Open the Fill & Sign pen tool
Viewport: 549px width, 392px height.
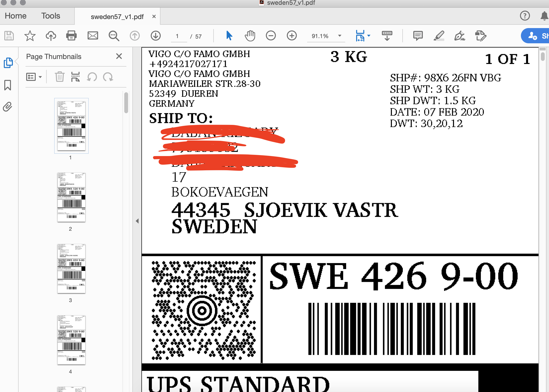tap(459, 36)
